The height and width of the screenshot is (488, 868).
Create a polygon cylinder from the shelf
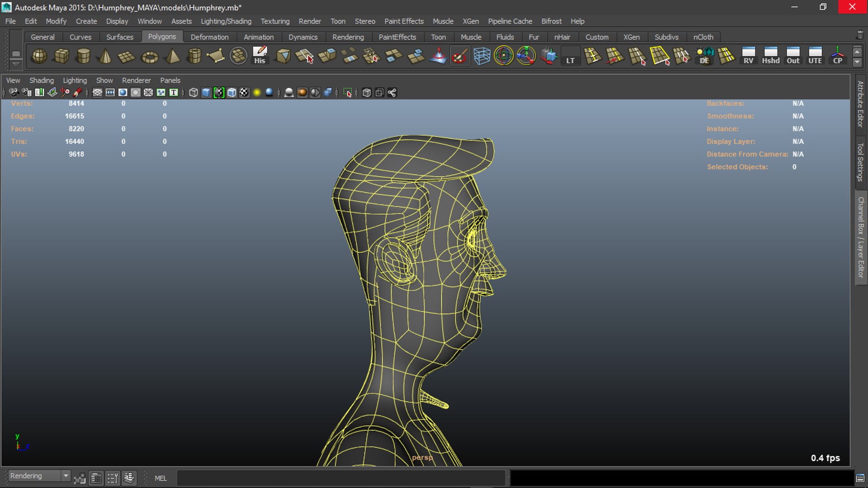84,56
